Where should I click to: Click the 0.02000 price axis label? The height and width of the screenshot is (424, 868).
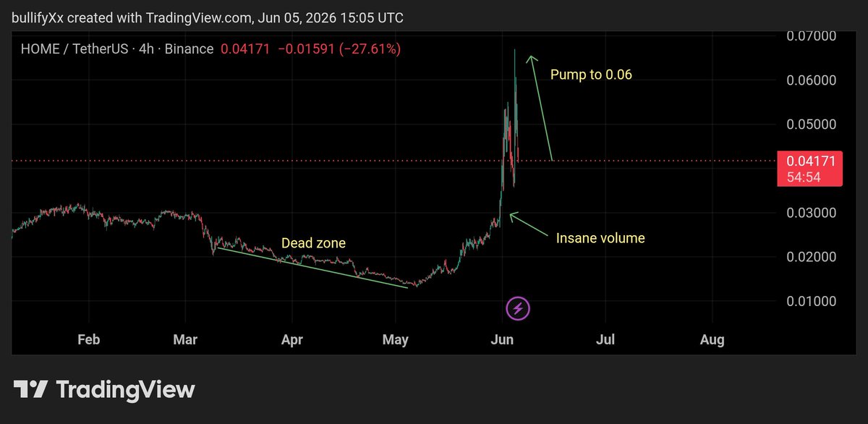tap(810, 257)
